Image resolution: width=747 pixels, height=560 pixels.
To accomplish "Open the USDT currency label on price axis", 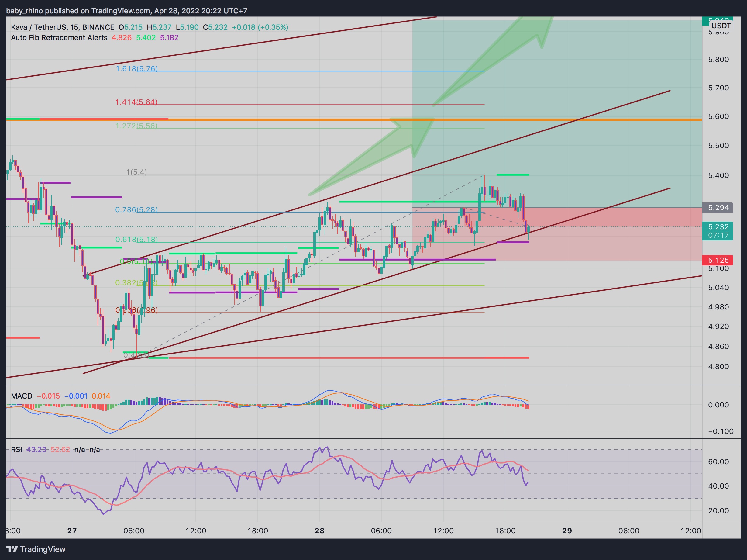I will [x=721, y=26].
